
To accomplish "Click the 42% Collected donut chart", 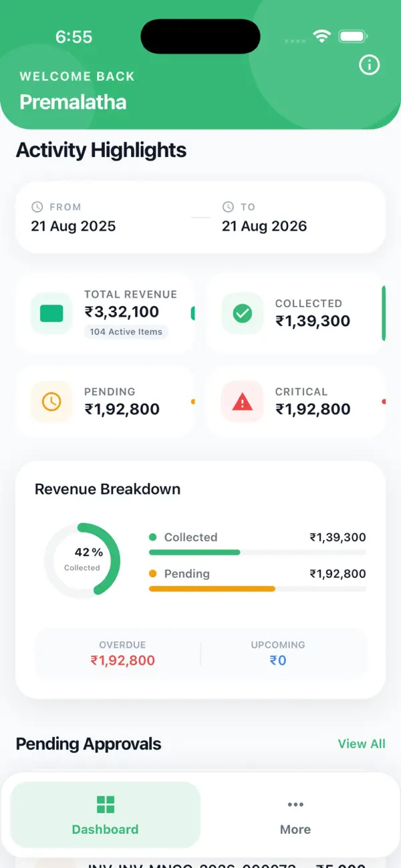I will coord(82,560).
